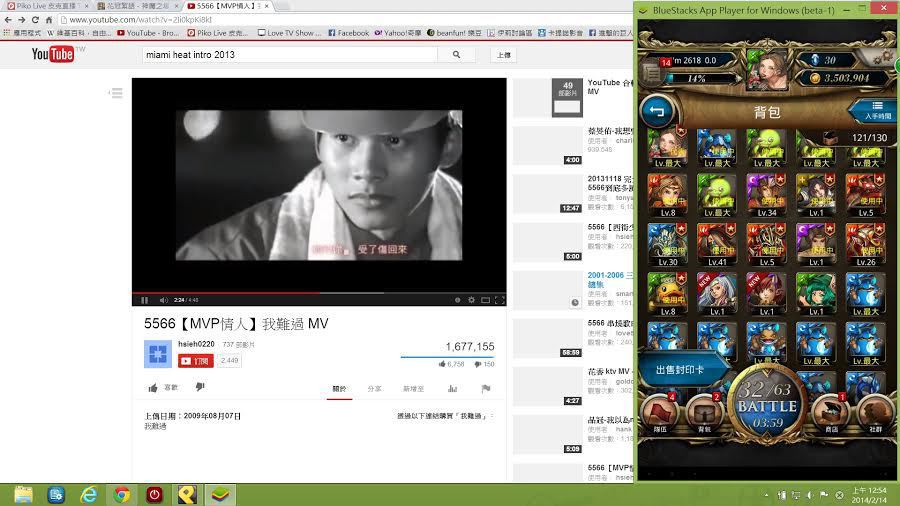Like the video with thumbs up

pos(153,388)
